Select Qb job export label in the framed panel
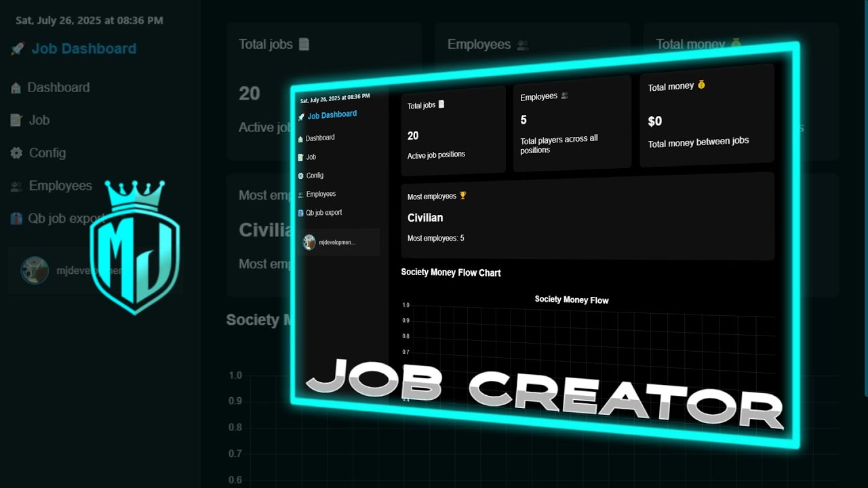 point(324,212)
